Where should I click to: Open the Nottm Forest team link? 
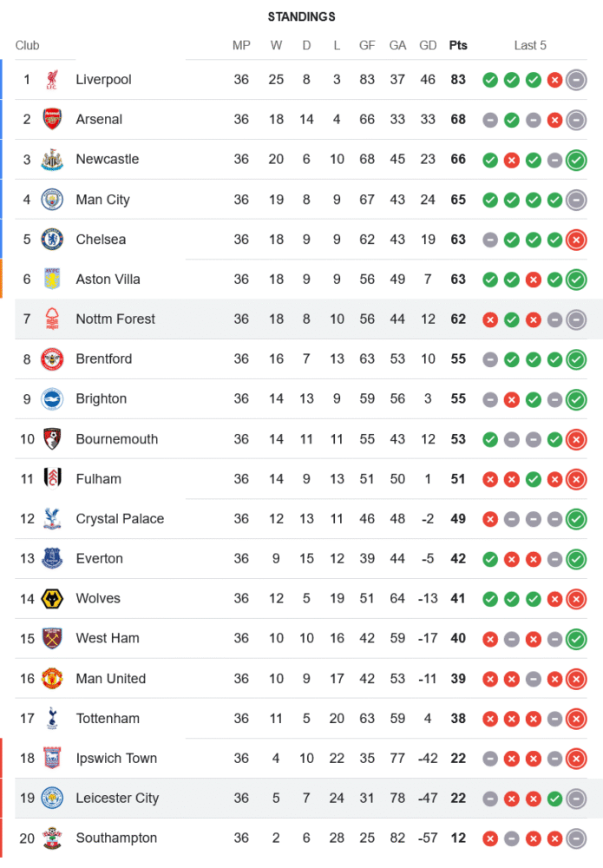pyautogui.click(x=115, y=319)
